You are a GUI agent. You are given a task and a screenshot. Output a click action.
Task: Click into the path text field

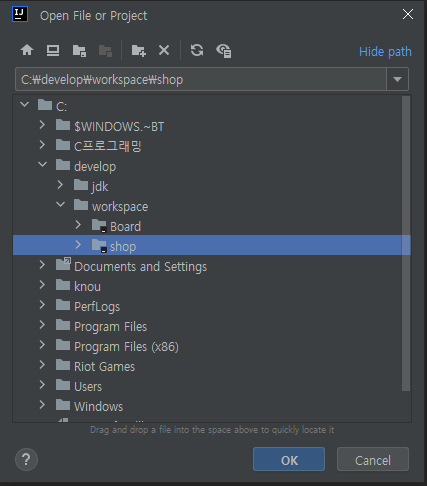click(201, 79)
